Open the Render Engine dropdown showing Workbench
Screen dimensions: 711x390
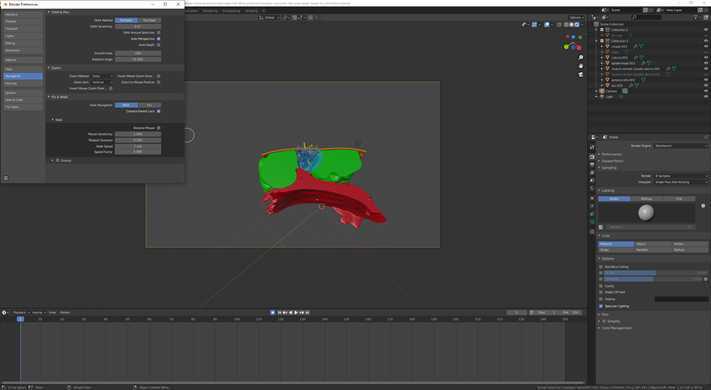(x=681, y=146)
